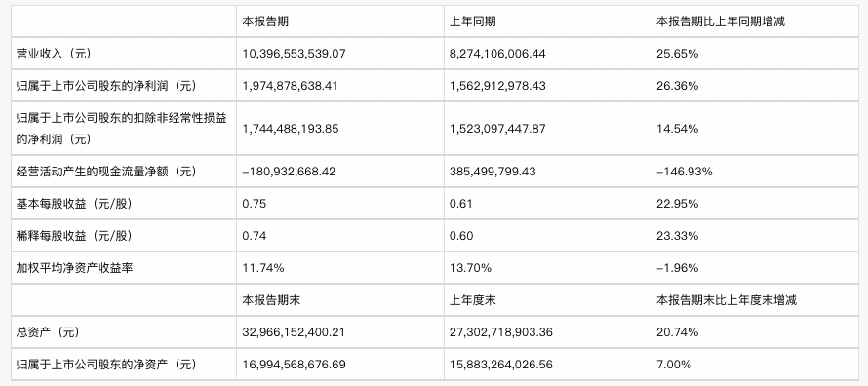Select last year's revenue 8,274,106,006.44
Screen dimensions: 868x386
point(497,54)
